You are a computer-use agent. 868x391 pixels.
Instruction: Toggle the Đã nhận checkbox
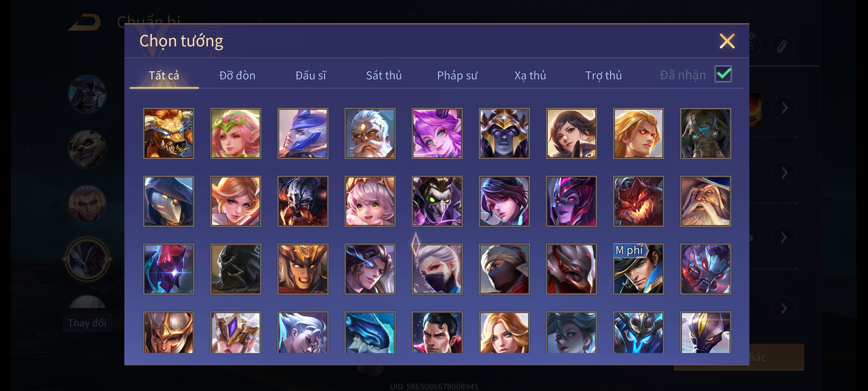[x=723, y=74]
